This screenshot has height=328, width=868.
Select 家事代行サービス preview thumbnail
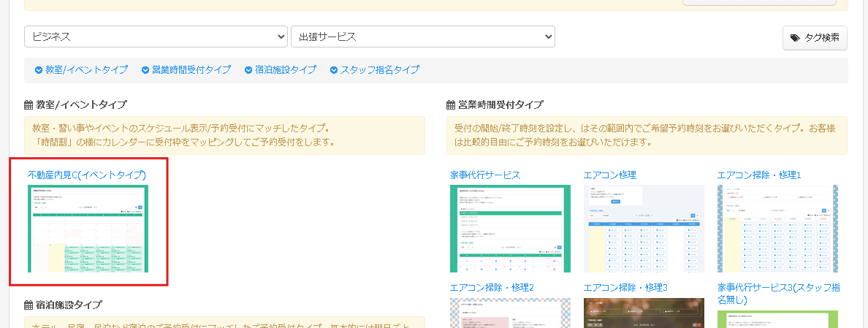(511, 229)
